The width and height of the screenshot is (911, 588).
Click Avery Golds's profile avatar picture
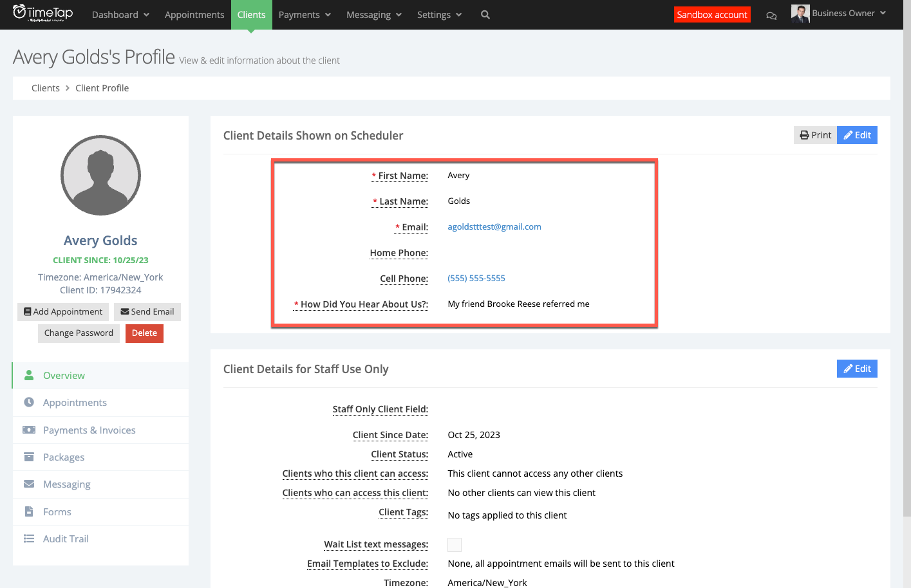(x=100, y=175)
